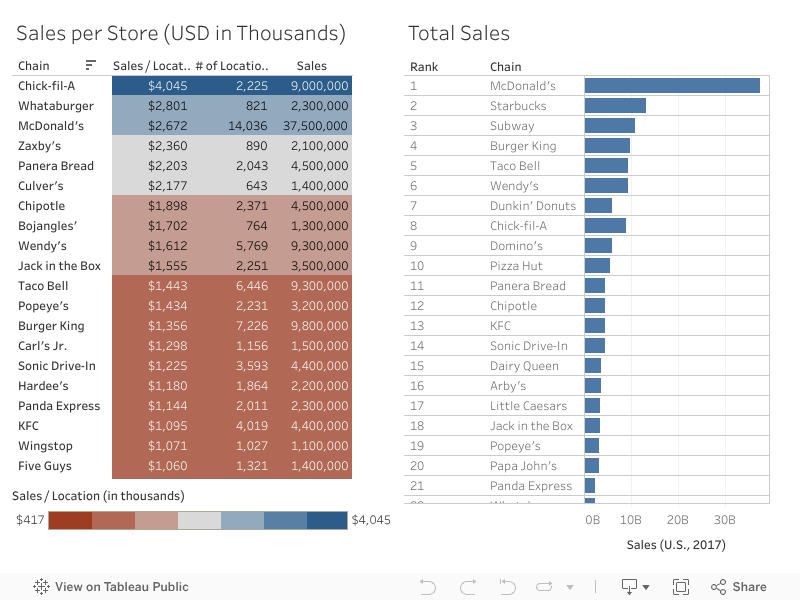The width and height of the screenshot is (800, 600).
Task: Select the Jack in the Box table row label
Action: 59,266
